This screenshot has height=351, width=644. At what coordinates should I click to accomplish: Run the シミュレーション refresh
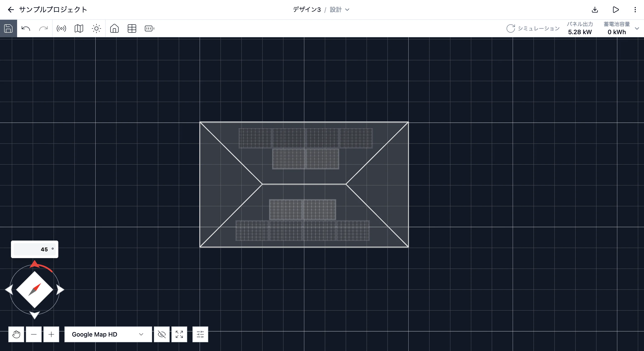pyautogui.click(x=533, y=28)
